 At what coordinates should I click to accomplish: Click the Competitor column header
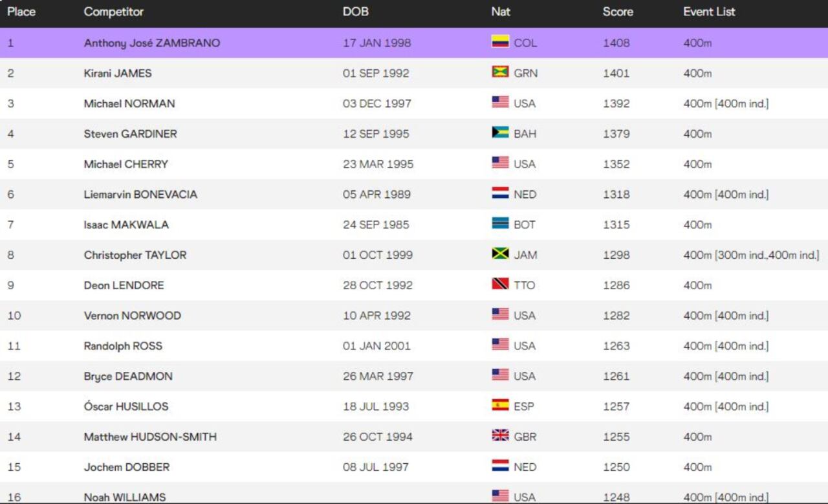pos(114,12)
